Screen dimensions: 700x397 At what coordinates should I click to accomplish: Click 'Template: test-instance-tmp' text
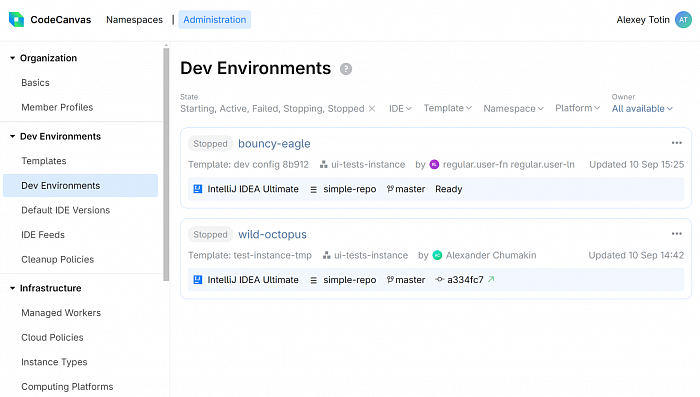(x=250, y=255)
